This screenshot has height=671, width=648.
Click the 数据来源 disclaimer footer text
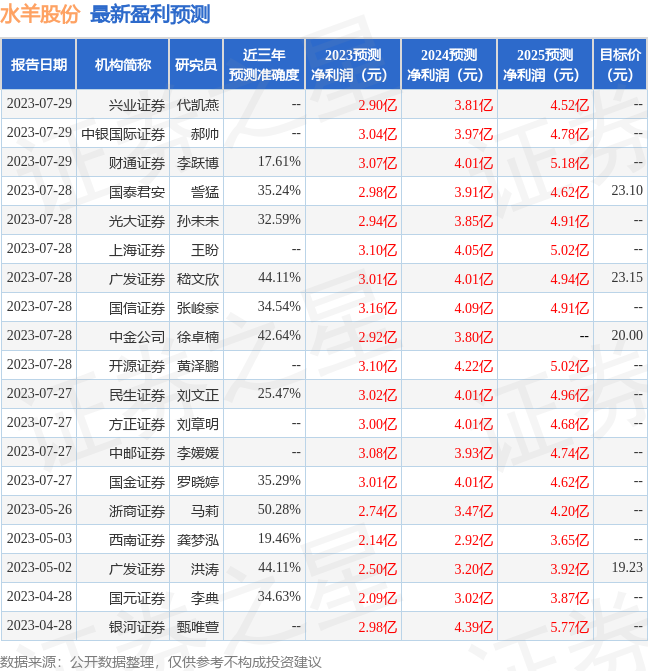click(x=161, y=662)
